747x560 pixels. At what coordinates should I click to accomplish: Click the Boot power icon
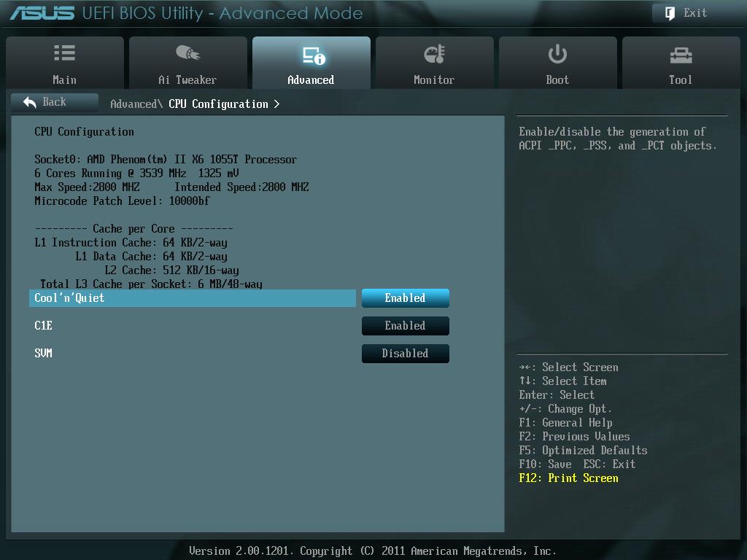(557, 54)
